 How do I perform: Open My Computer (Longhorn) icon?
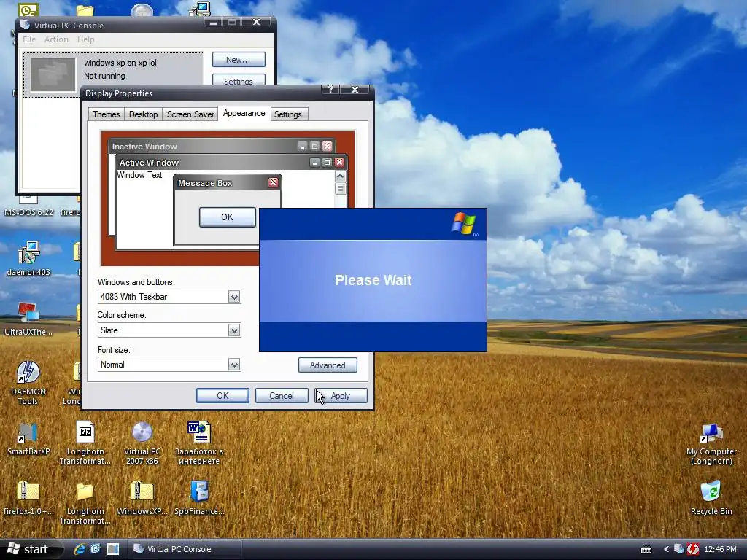pyautogui.click(x=711, y=444)
